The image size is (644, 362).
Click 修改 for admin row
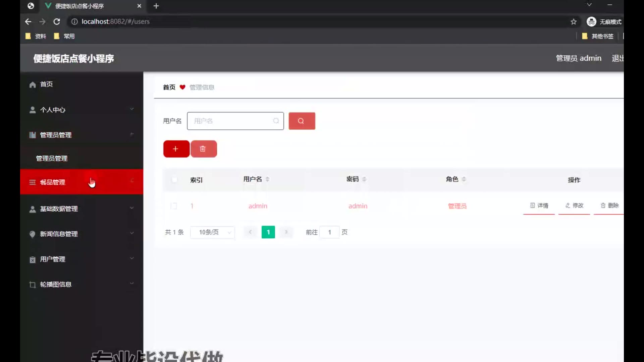click(x=574, y=205)
